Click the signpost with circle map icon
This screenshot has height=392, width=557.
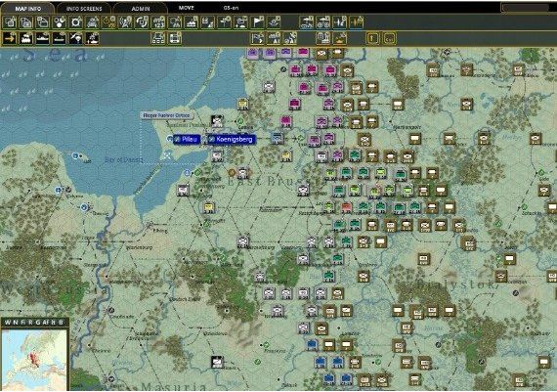(224, 22)
